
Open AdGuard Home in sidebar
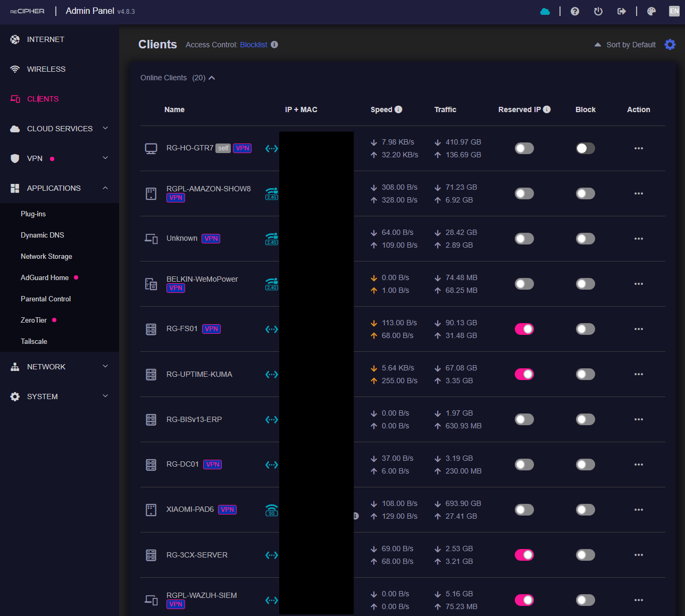tap(45, 277)
